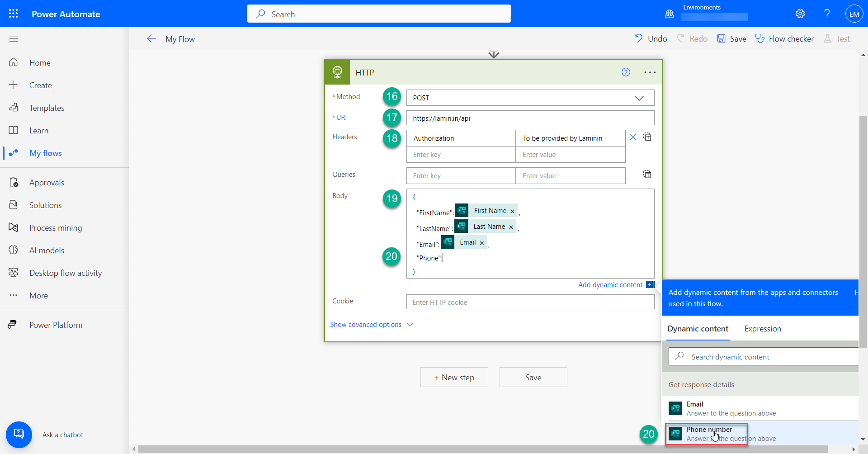
Task: Open My flows in the sidebar
Action: [x=64, y=153]
